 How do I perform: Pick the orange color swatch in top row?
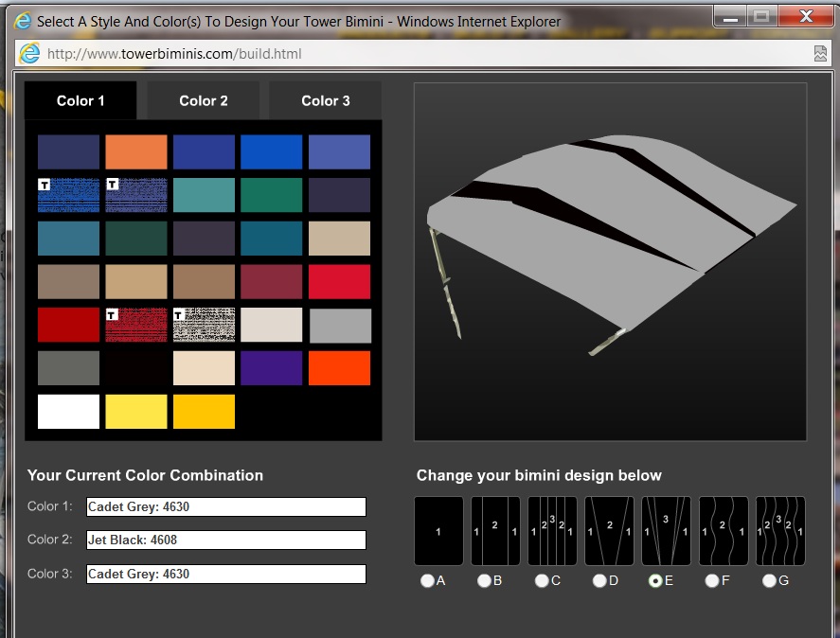136,152
